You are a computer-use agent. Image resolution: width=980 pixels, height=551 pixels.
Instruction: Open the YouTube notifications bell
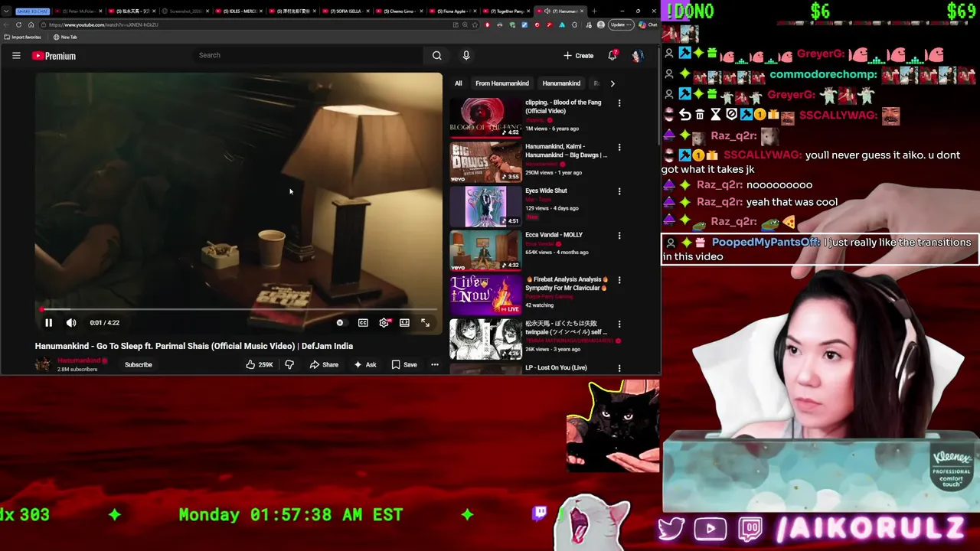click(x=612, y=55)
